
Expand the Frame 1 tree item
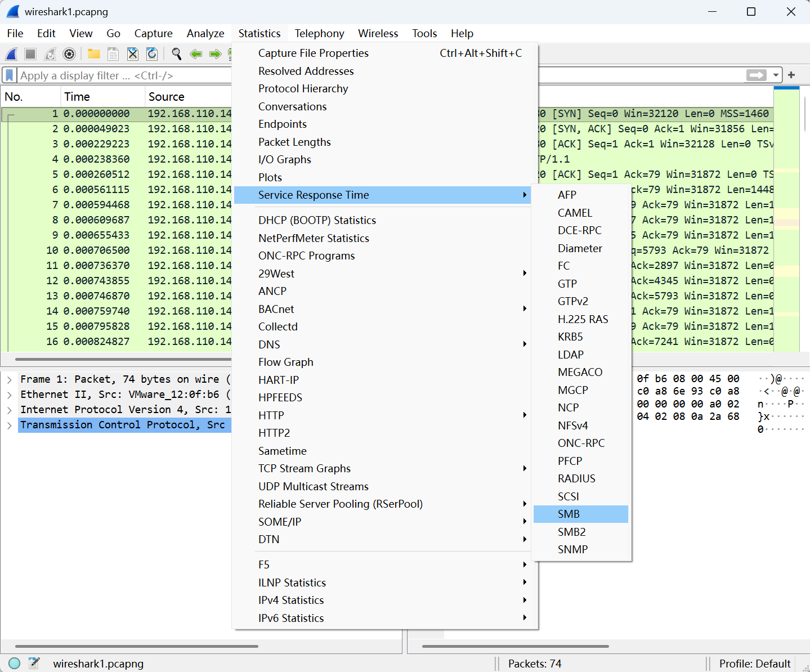click(10, 380)
